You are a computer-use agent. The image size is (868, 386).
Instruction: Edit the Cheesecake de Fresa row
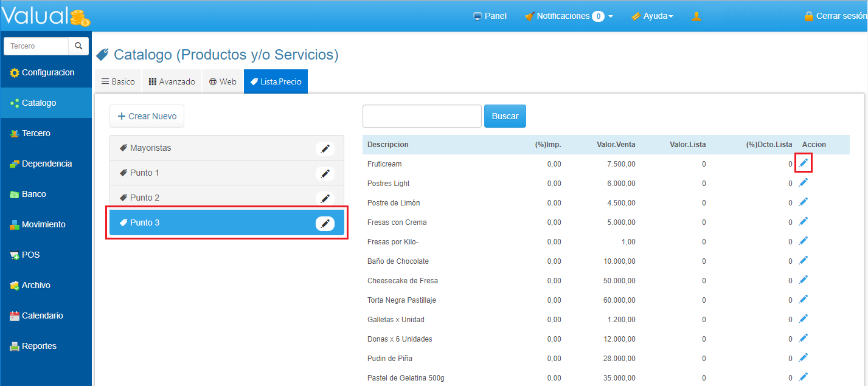coord(804,280)
